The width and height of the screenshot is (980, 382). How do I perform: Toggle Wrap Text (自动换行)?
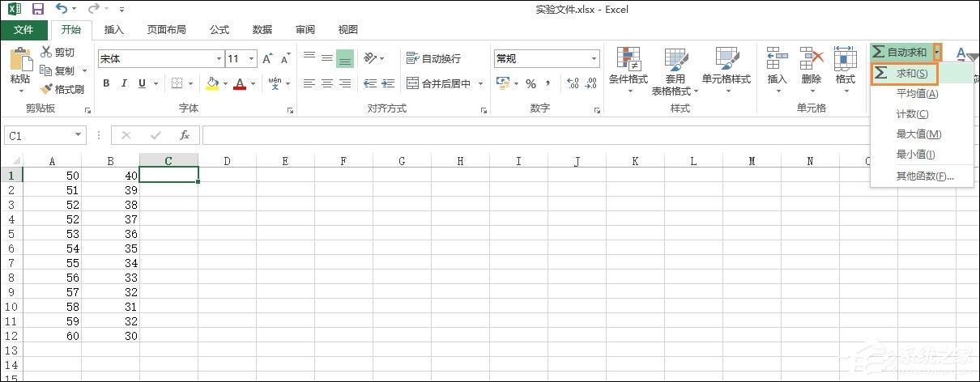pyautogui.click(x=433, y=58)
